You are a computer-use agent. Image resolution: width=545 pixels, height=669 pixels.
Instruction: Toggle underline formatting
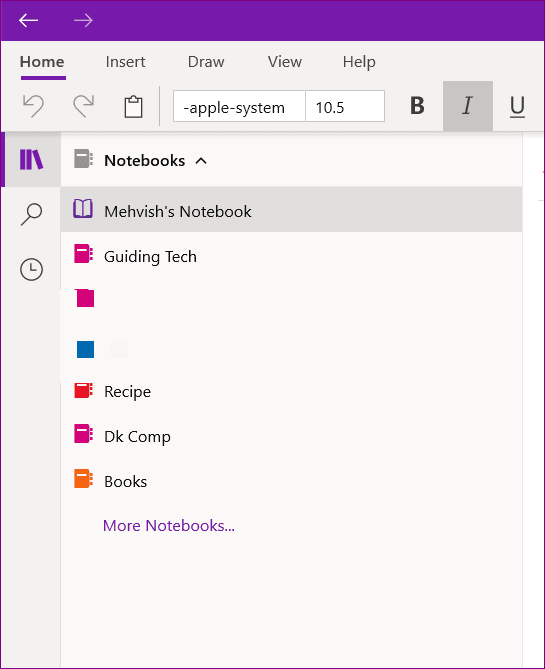pos(518,106)
